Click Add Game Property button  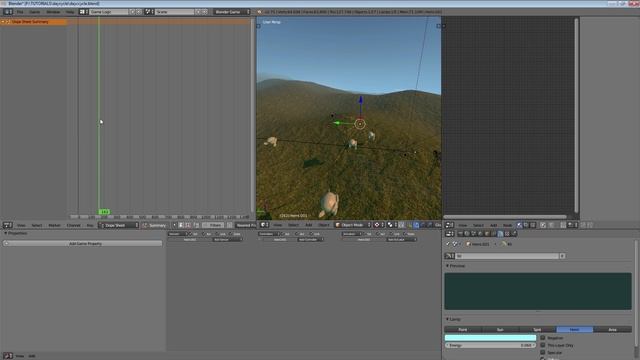(x=83, y=244)
